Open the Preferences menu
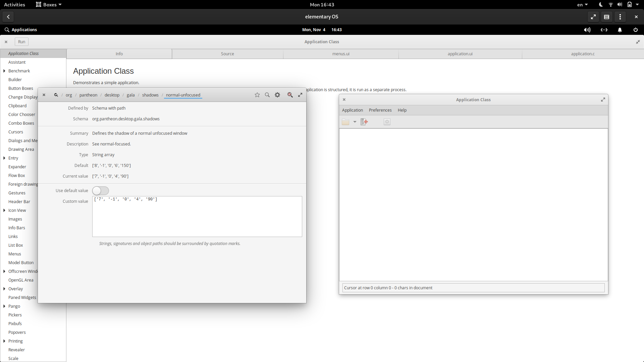The width and height of the screenshot is (644, 362). tap(380, 110)
